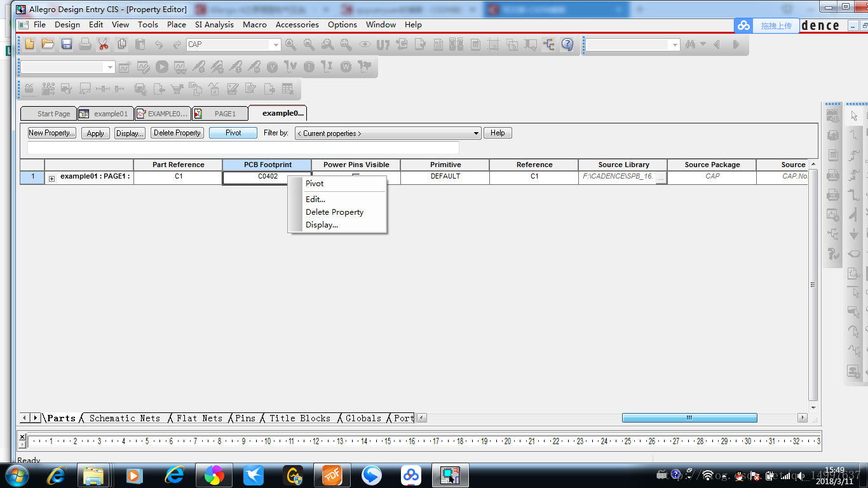The width and height of the screenshot is (868, 488).
Task: Open the SI Analysis menu
Action: click(x=214, y=25)
